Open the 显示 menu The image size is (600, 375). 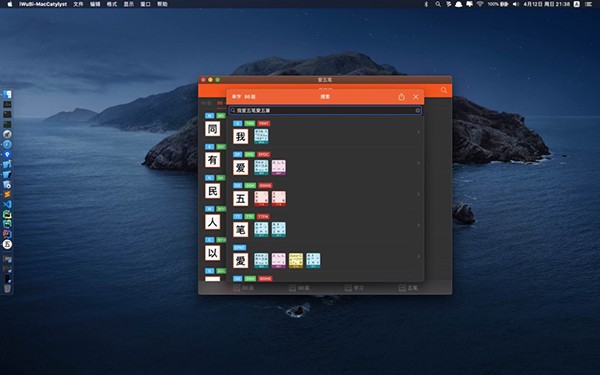(x=129, y=4)
